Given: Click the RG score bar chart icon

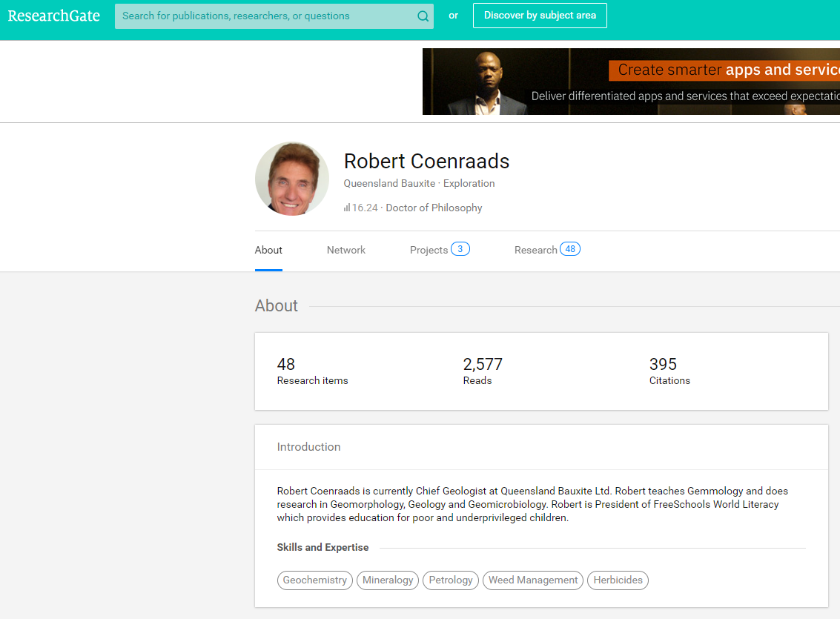Looking at the screenshot, I should [347, 208].
